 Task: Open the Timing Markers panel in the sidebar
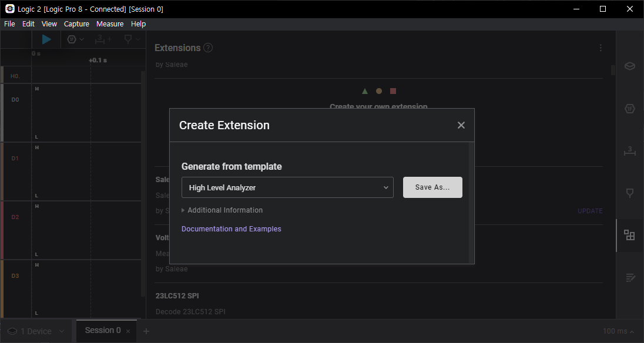coord(630,151)
